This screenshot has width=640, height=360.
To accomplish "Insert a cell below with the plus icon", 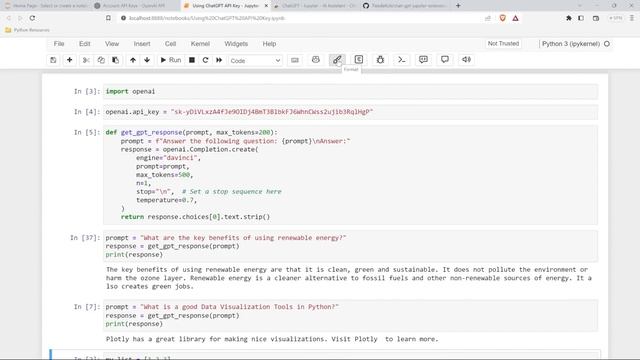I will [70, 60].
